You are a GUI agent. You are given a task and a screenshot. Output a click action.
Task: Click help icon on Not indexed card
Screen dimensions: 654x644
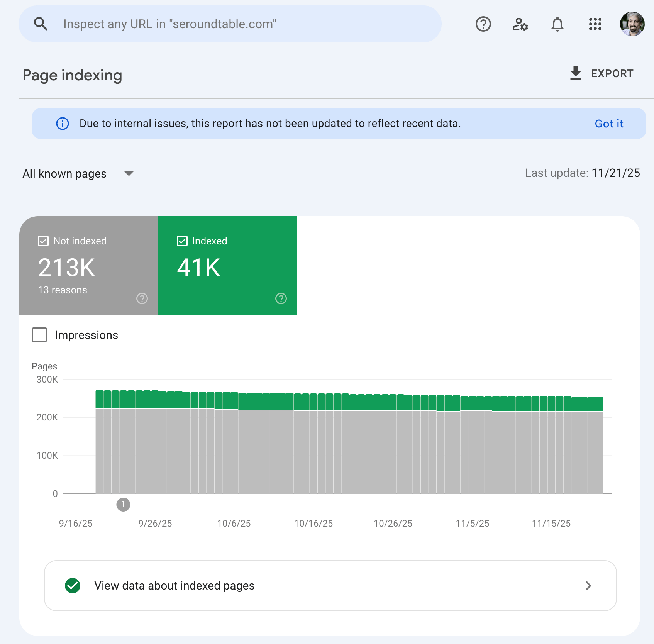tap(142, 298)
